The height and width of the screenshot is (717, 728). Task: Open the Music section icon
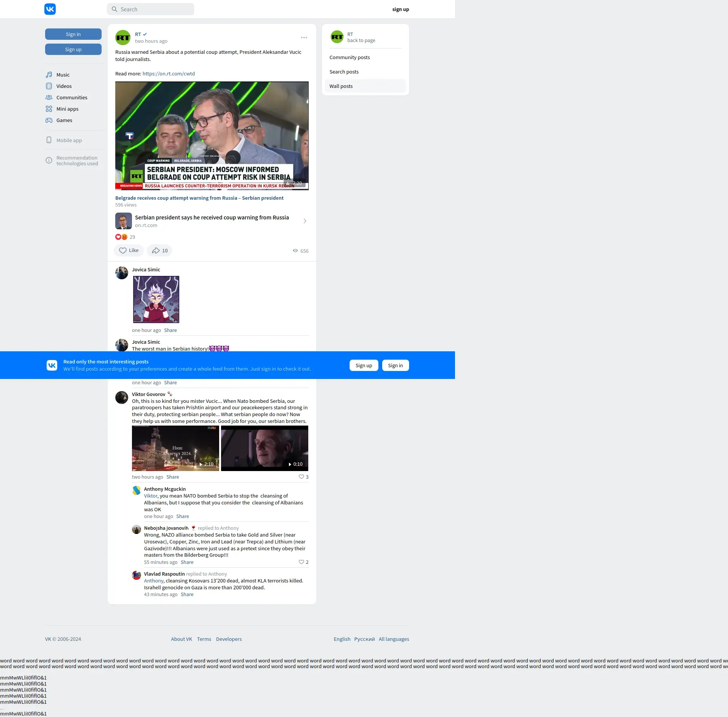tap(49, 75)
